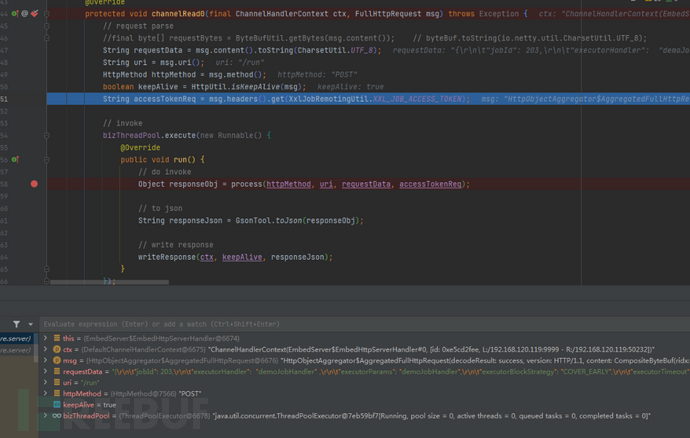Click the writeResponse method call
The image size is (690, 438).
click(167, 257)
